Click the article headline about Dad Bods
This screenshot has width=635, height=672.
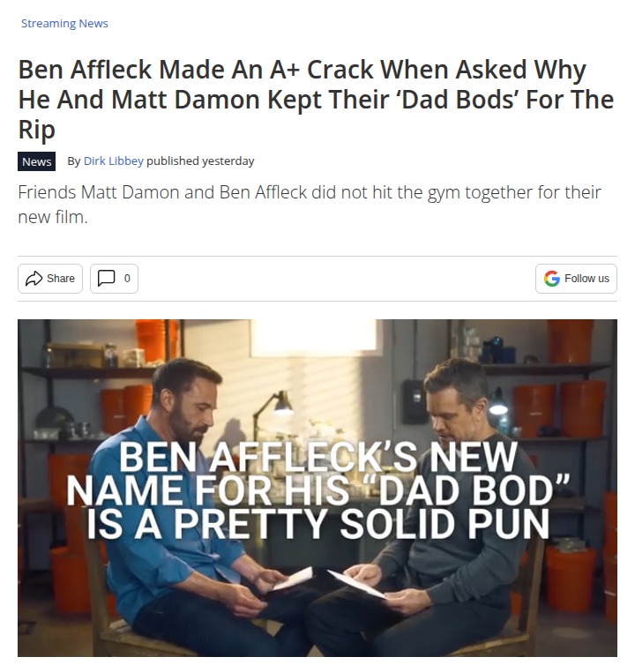click(317, 99)
